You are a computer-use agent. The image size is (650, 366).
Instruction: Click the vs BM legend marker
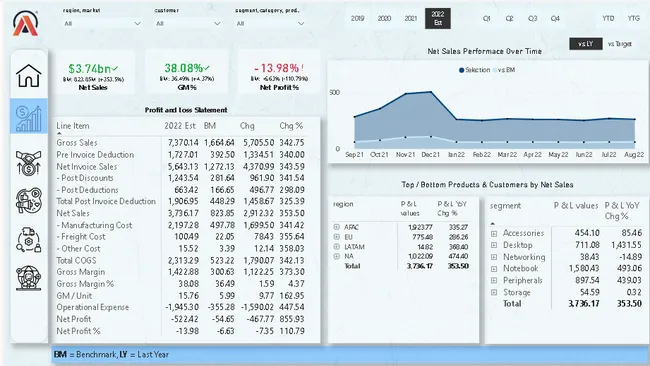pos(495,70)
